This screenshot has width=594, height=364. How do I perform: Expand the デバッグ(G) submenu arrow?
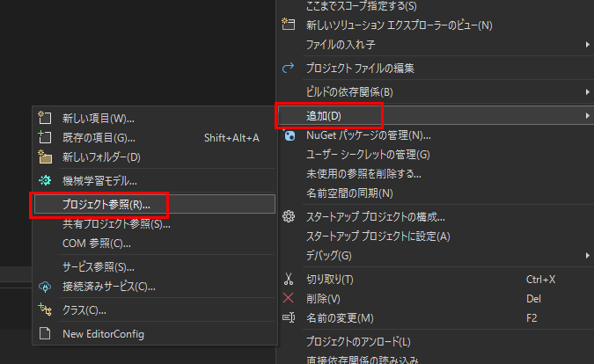(587, 256)
